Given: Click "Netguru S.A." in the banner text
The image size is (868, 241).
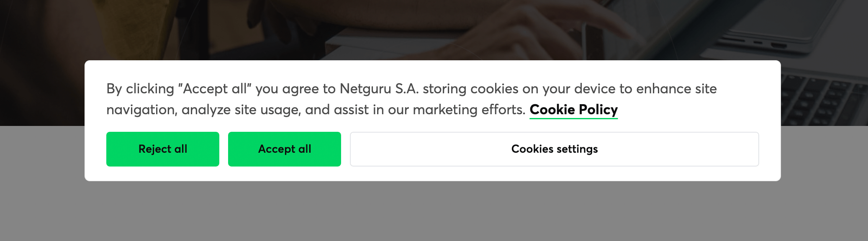Looking at the screenshot, I should [x=378, y=89].
